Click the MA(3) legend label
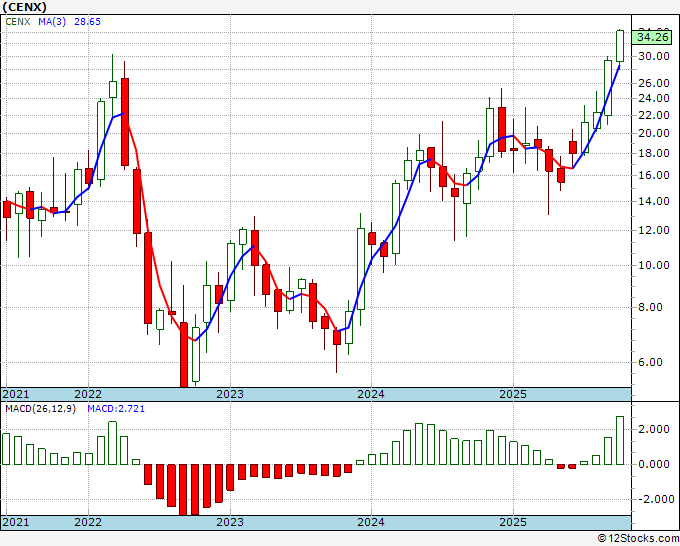 pos(52,21)
